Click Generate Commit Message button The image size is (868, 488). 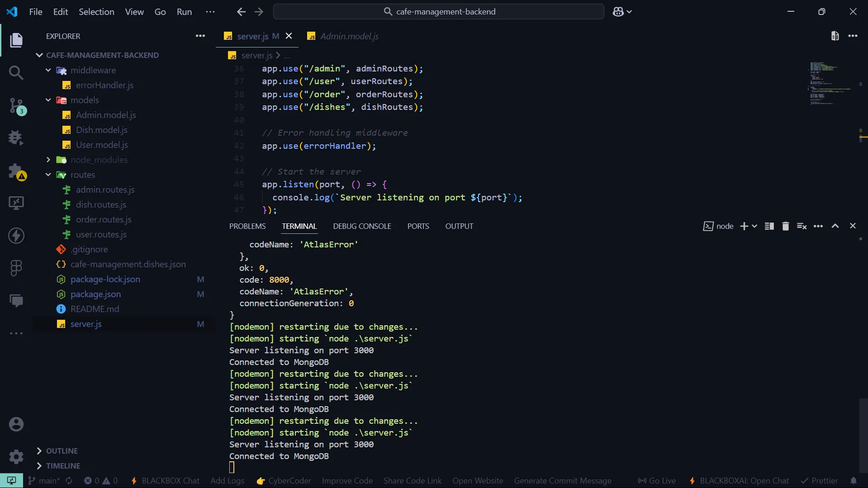[x=562, y=481]
